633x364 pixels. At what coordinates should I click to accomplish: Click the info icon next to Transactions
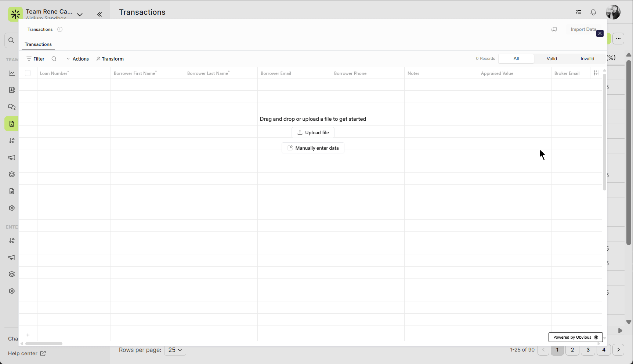60,29
